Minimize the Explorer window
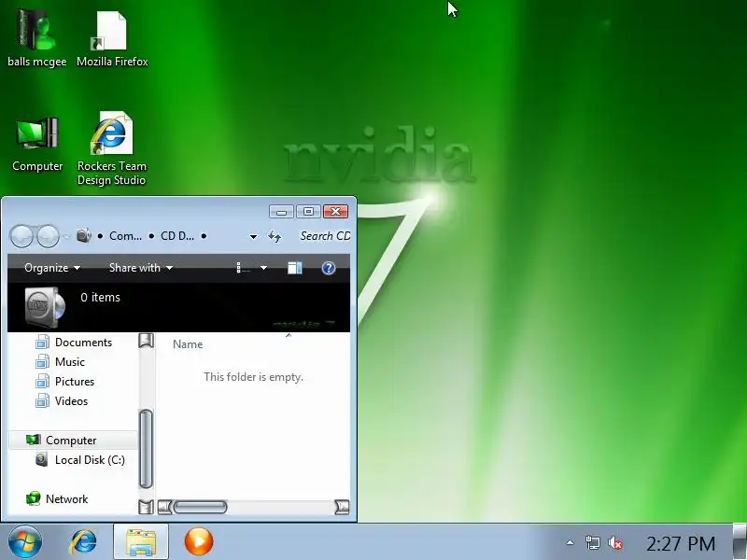747x560 pixels. pyautogui.click(x=281, y=212)
